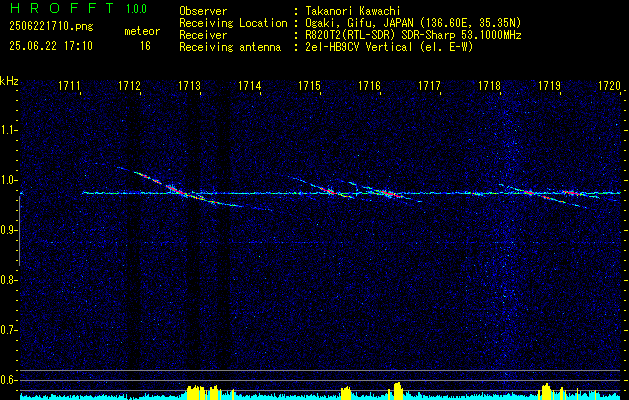Image resolution: width=629 pixels, height=400 pixels.
Task: Select observer name Takanori Kawachi
Action: pyautogui.click(x=353, y=11)
